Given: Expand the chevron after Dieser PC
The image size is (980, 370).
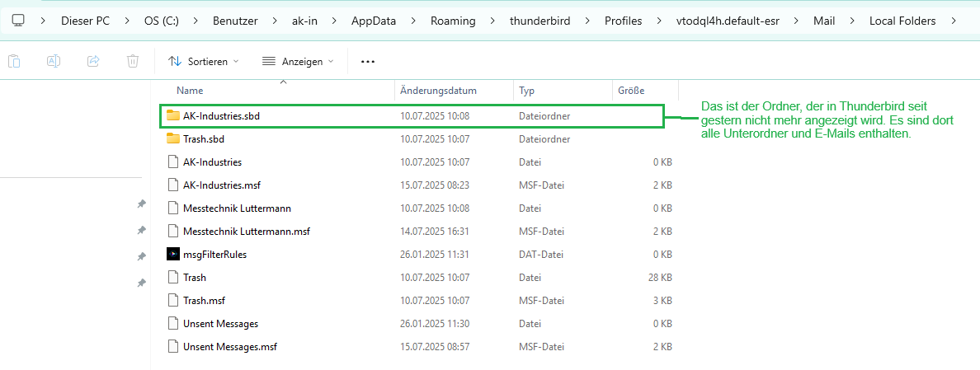Looking at the screenshot, I should (x=125, y=21).
